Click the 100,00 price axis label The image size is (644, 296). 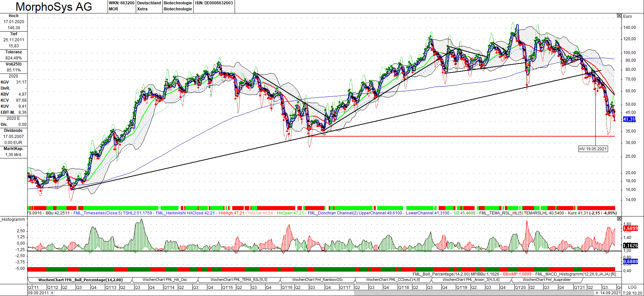[x=629, y=52]
